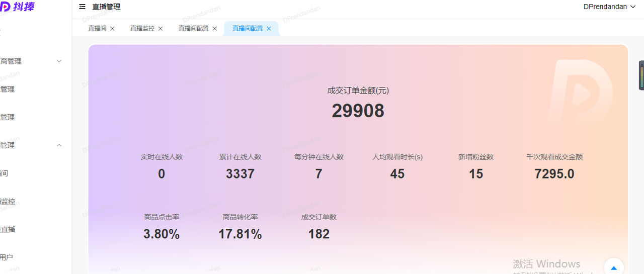
Task: Click the 成交订单数 value 182
Action: point(319,234)
